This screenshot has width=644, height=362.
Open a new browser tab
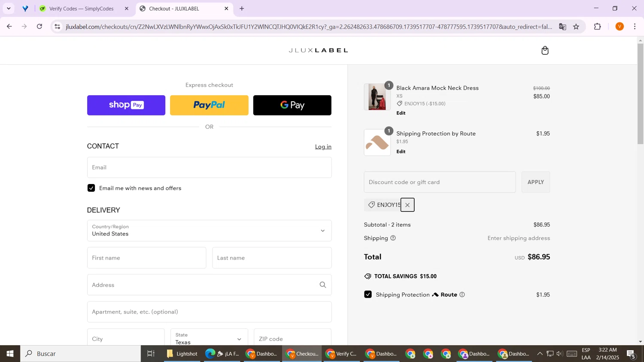point(242,9)
